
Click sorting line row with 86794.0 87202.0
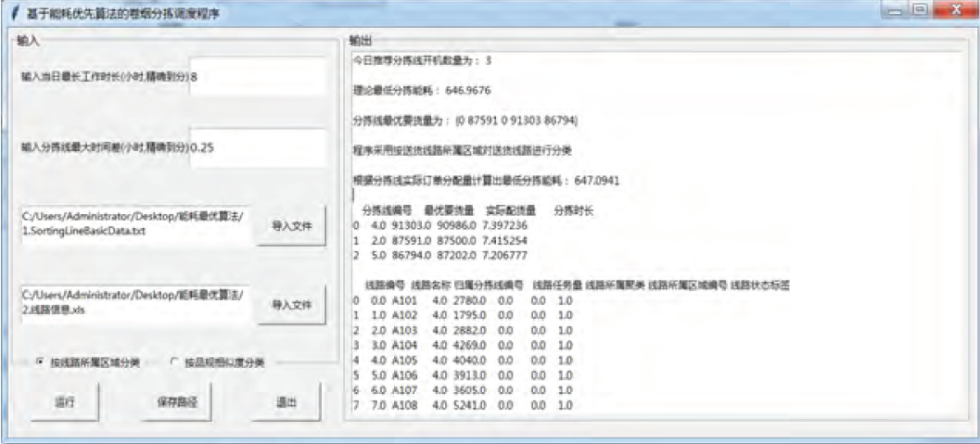(x=439, y=255)
